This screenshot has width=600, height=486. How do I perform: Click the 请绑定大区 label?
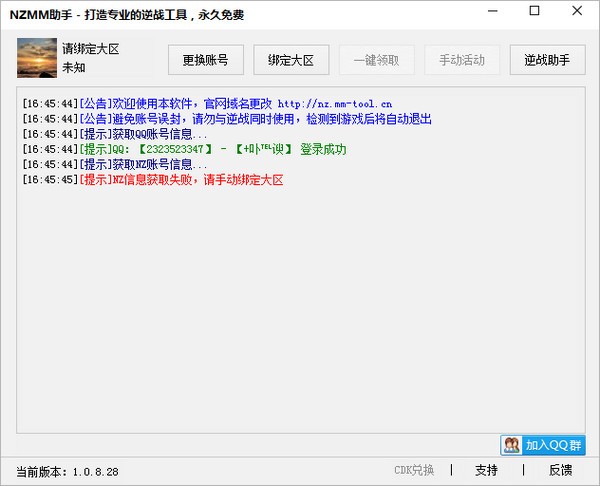91,49
